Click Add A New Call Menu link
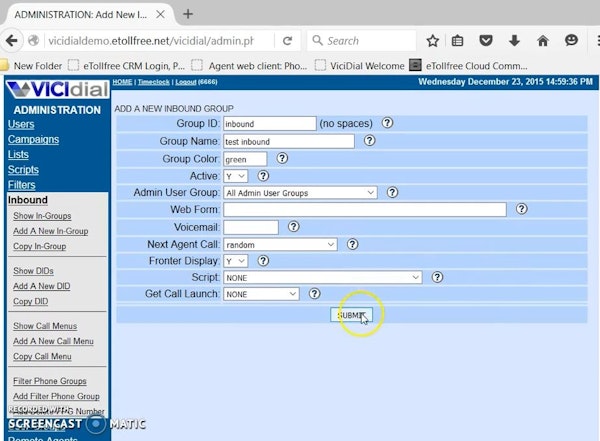The height and width of the screenshot is (441, 600). point(53,341)
